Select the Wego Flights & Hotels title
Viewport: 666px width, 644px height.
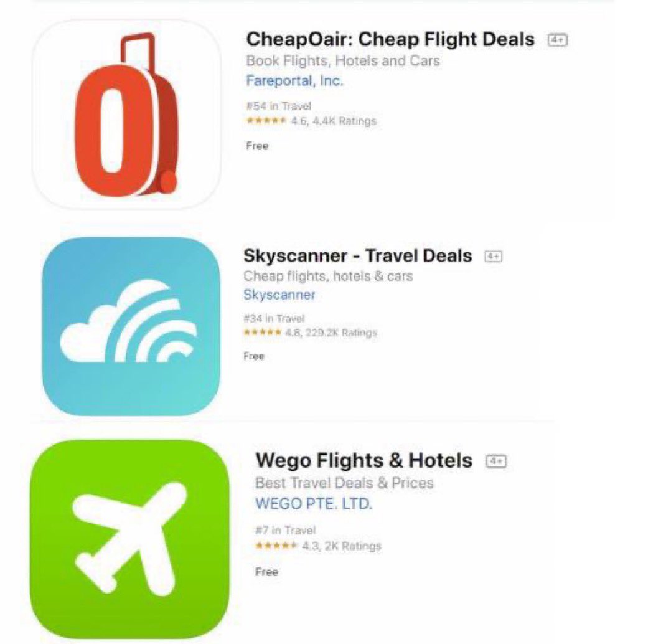coord(363,460)
